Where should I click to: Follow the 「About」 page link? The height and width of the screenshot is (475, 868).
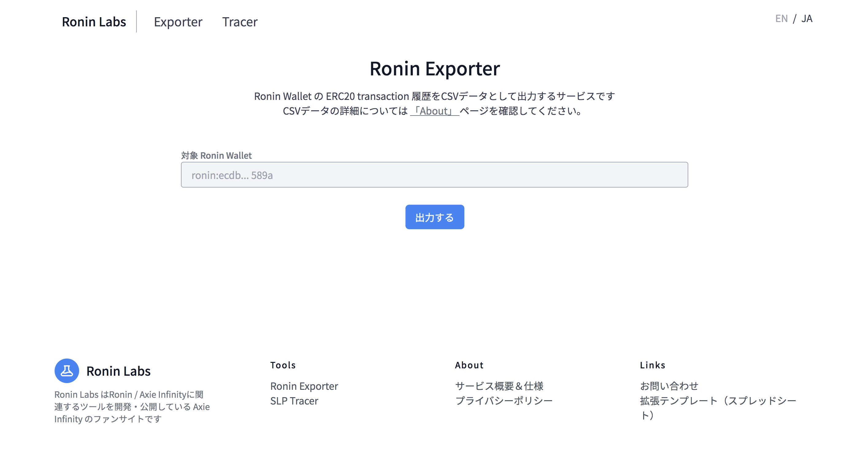click(x=434, y=111)
